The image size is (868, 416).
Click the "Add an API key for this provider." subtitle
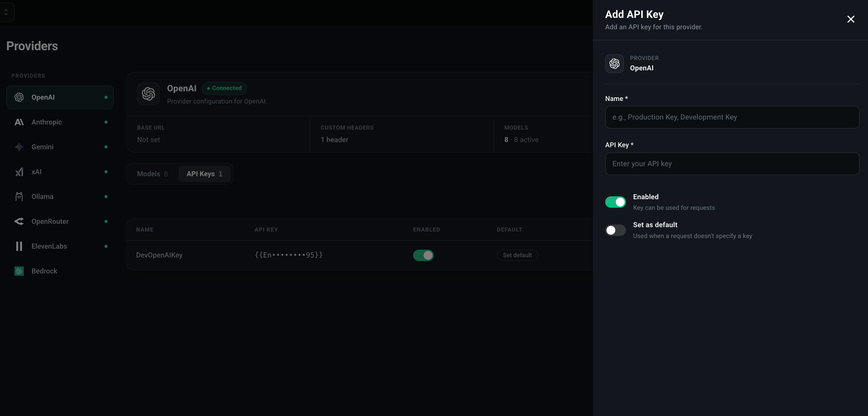pyautogui.click(x=654, y=27)
